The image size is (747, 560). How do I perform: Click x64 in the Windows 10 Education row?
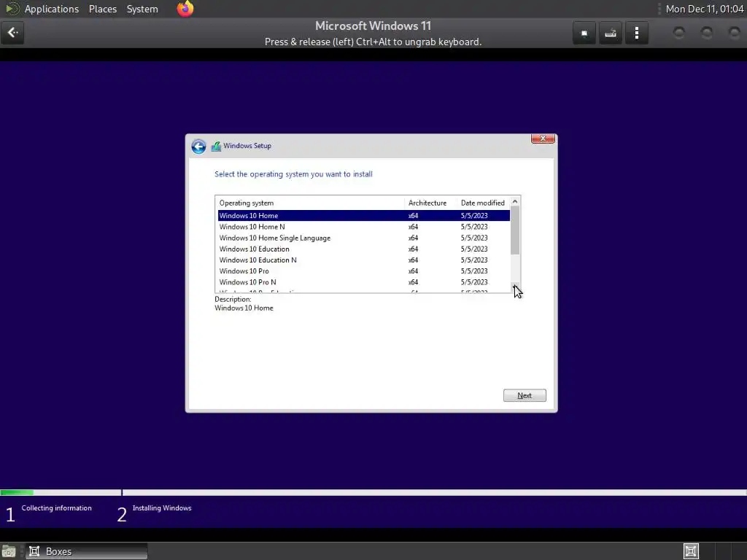coord(413,249)
